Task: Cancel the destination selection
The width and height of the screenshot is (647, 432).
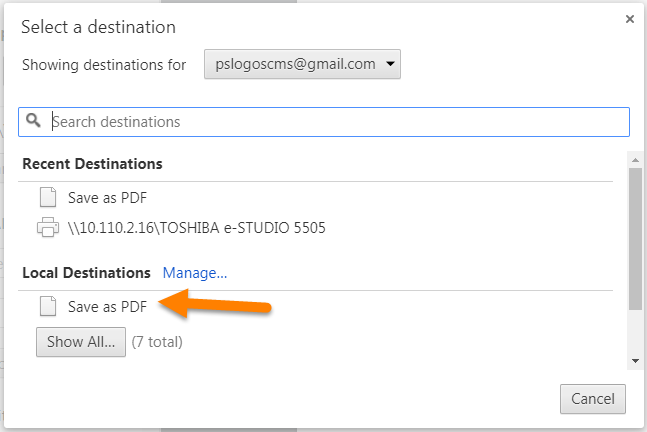Action: pos(593,399)
